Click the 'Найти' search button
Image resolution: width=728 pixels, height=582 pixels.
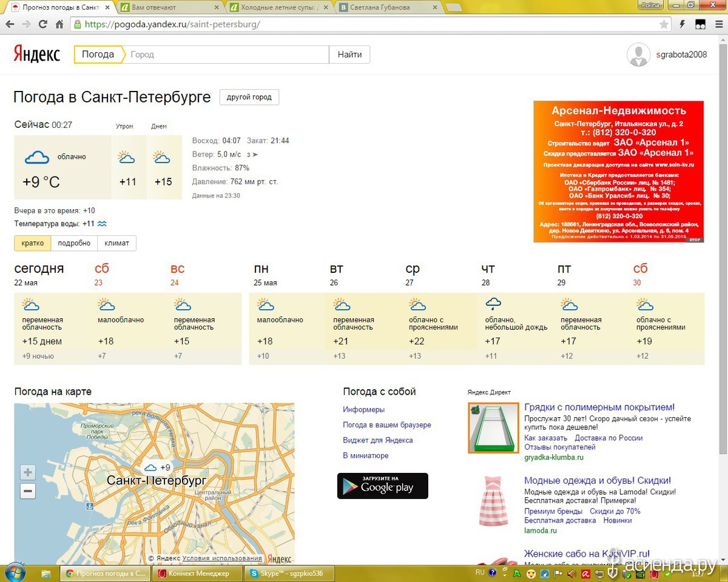349,55
